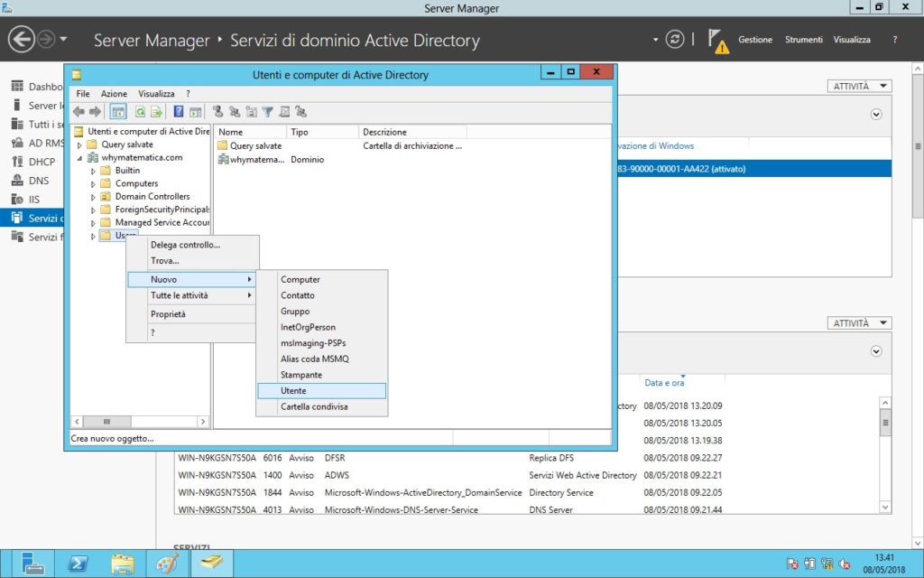Select Stampante in the Nuovo submenu
924x578 pixels.
[322, 375]
